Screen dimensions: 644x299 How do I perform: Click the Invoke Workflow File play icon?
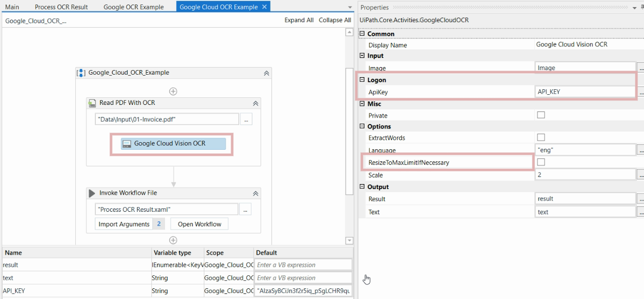pos(92,193)
